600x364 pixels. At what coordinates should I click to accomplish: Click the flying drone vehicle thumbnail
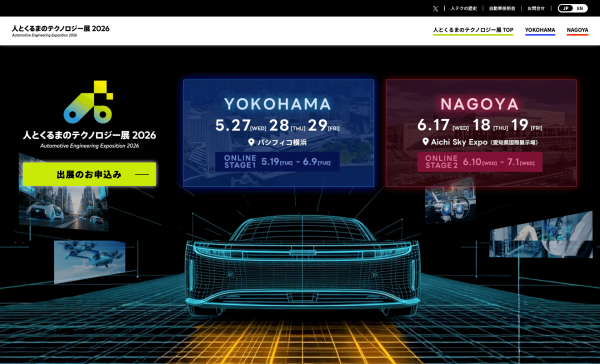pyautogui.click(x=89, y=262)
